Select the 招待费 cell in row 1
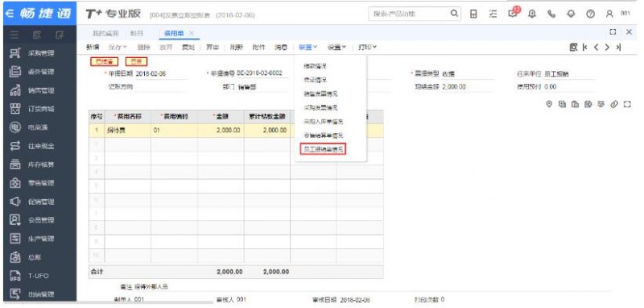 click(128, 131)
